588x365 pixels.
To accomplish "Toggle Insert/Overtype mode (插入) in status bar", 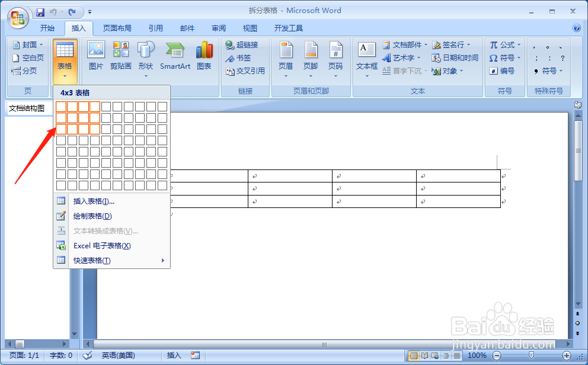I will click(x=174, y=356).
